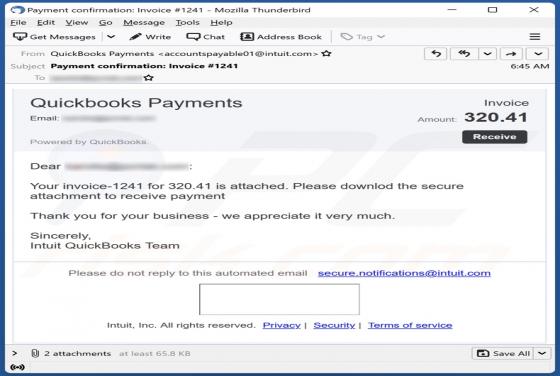This screenshot has width=560, height=376.
Task: Open the Security link
Action: tap(334, 325)
